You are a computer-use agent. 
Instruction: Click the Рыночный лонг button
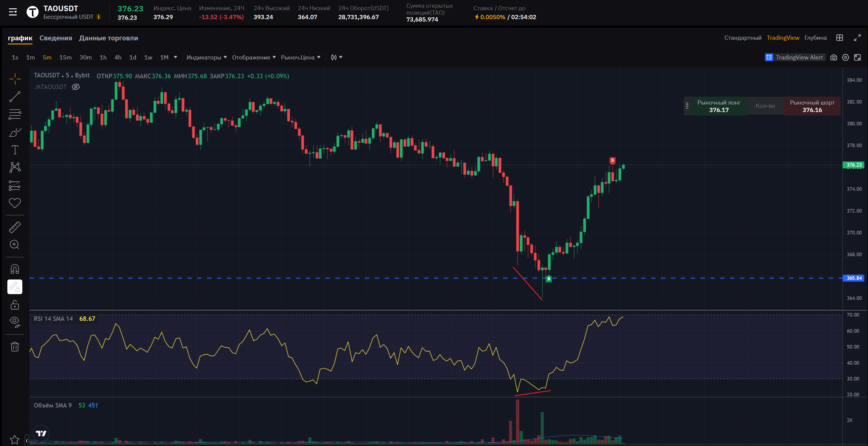pyautogui.click(x=718, y=106)
